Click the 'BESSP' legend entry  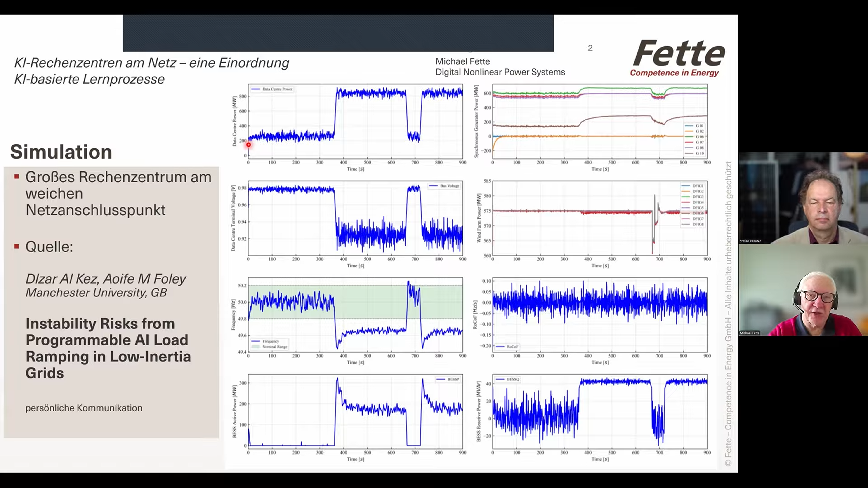tap(448, 379)
